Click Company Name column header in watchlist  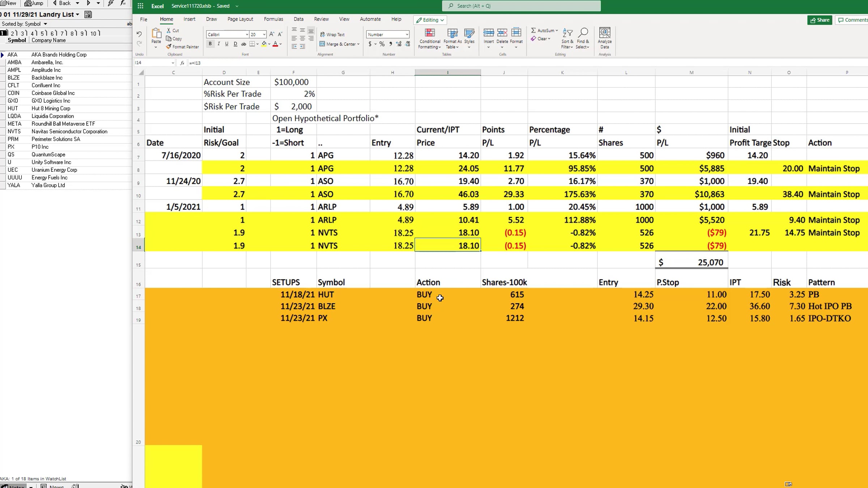[x=48, y=40]
